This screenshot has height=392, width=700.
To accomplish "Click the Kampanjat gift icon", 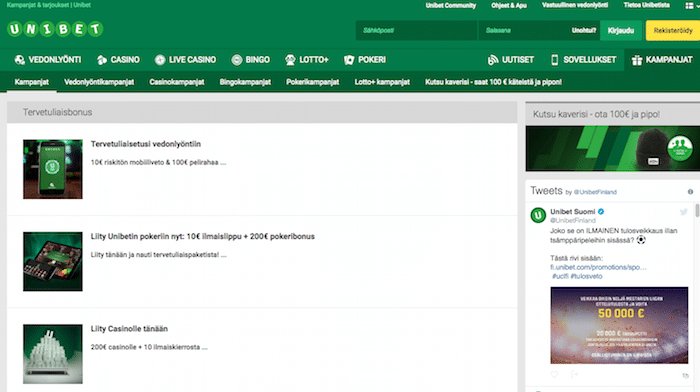I will point(637,60).
